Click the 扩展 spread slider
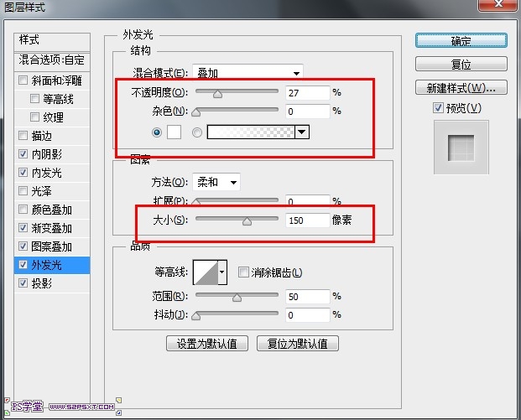 [x=237, y=200]
